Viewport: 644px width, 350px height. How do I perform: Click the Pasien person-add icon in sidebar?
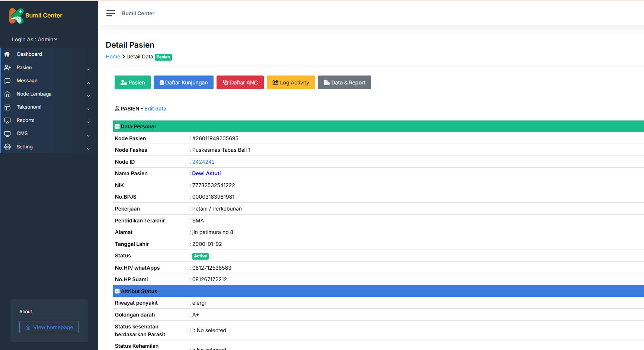coord(7,67)
